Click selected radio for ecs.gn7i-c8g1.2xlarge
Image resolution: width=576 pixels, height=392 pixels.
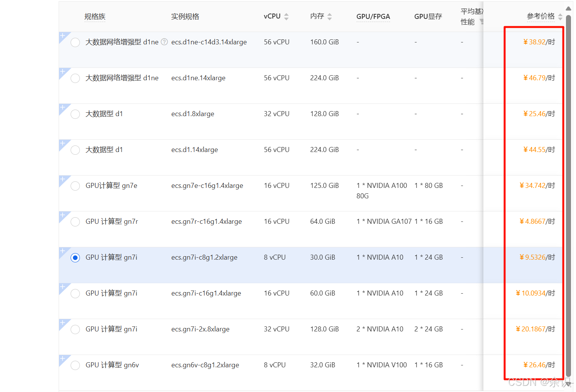(x=75, y=258)
